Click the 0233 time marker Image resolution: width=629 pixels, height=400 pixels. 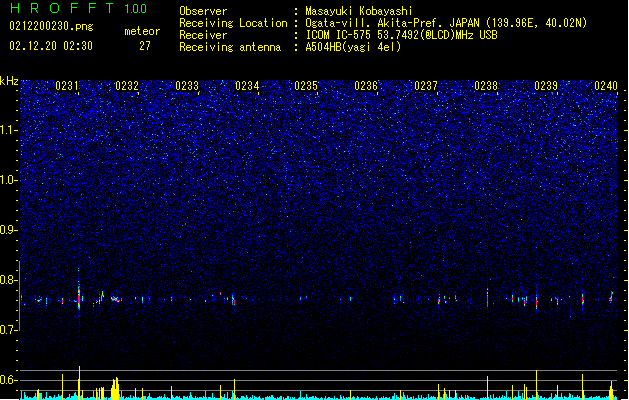point(187,86)
